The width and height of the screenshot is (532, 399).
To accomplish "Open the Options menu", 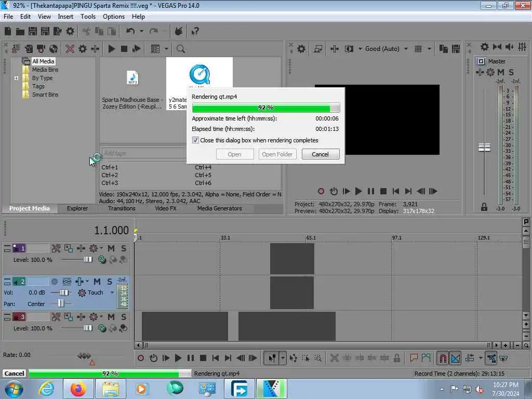I will click(114, 17).
